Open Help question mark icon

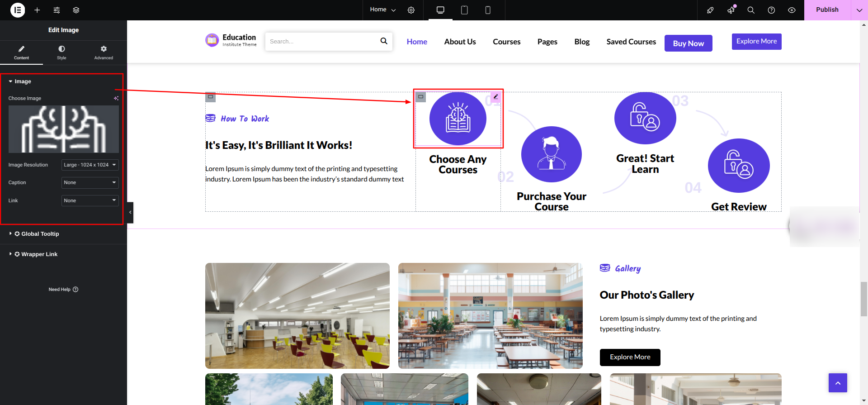click(x=771, y=10)
